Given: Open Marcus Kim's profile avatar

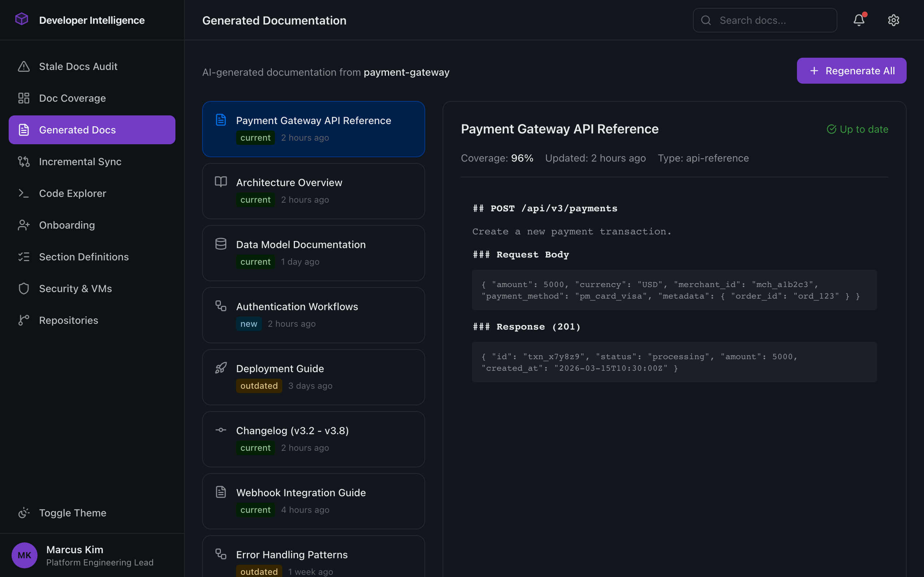Looking at the screenshot, I should 24,555.
